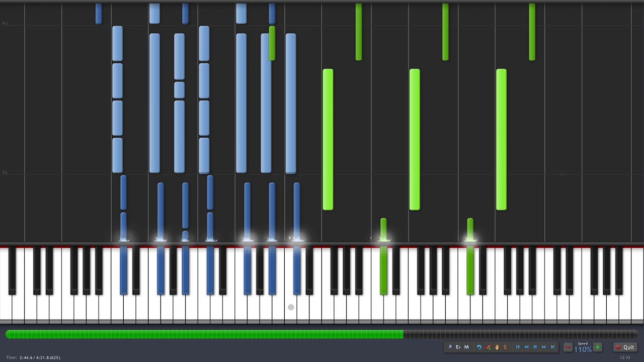
Task: Click the green song progress bar
Action: pos(205,334)
